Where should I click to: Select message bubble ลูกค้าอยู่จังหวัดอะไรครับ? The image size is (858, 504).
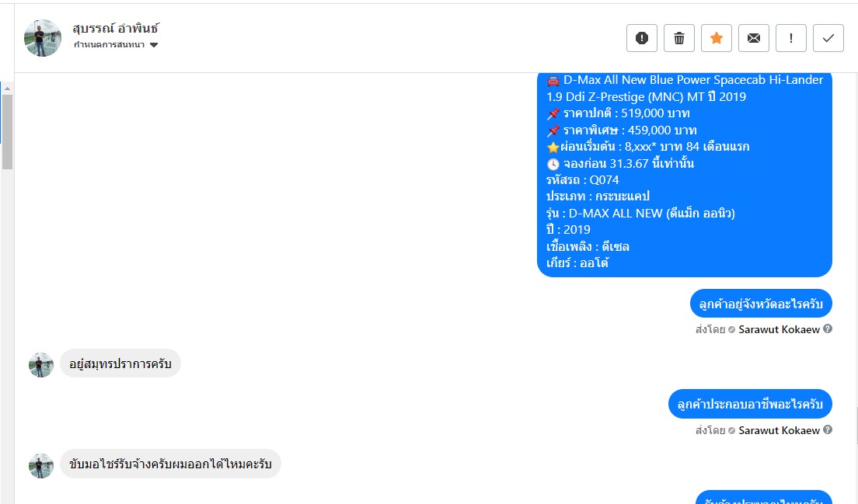pyautogui.click(x=761, y=304)
